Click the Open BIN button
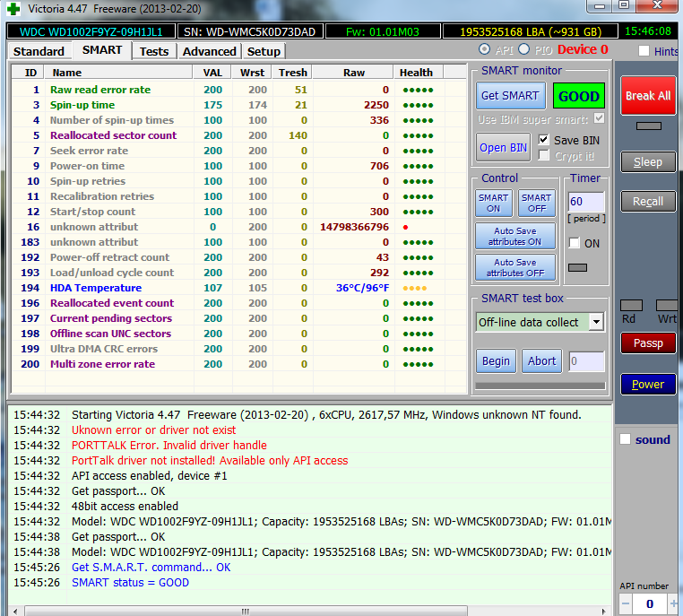The image size is (683, 616). [504, 147]
